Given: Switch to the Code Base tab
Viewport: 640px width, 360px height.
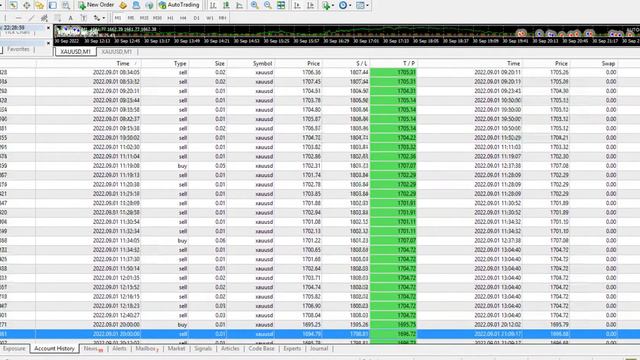Looking at the screenshot, I should tap(261, 349).
